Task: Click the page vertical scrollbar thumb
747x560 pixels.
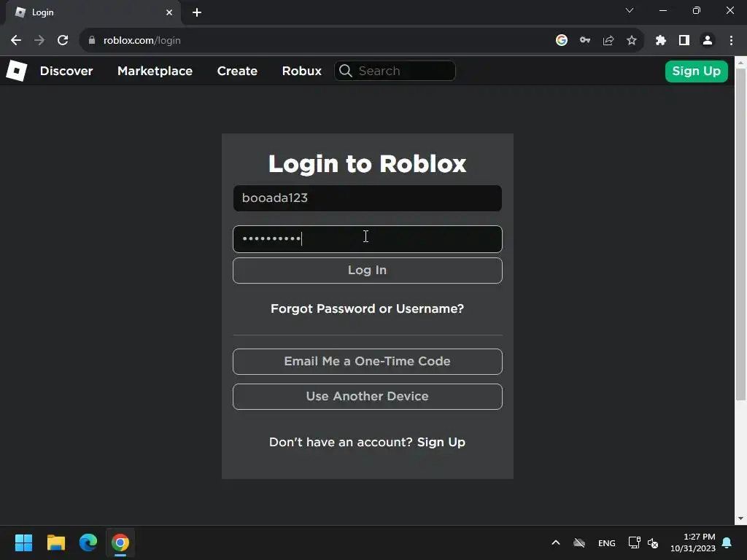Action: (x=741, y=234)
